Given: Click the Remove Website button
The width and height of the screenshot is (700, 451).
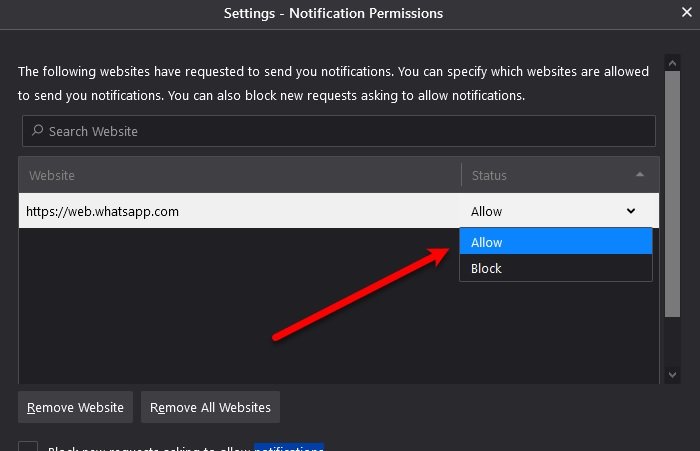Looking at the screenshot, I should click(75, 407).
